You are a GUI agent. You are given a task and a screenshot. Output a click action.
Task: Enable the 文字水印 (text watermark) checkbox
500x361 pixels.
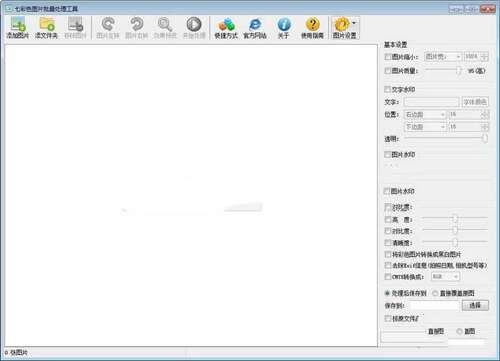pyautogui.click(x=388, y=89)
